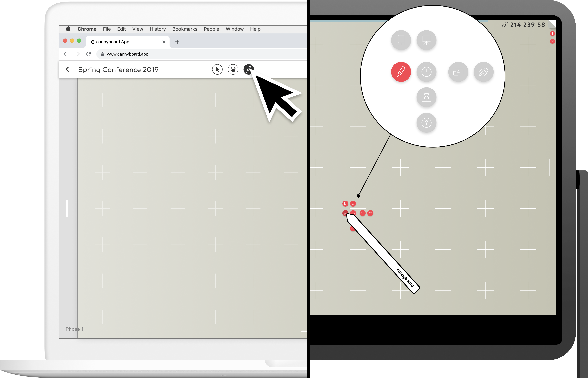Click the red info button on whiteboard
The height and width of the screenshot is (378, 588).
(552, 34)
